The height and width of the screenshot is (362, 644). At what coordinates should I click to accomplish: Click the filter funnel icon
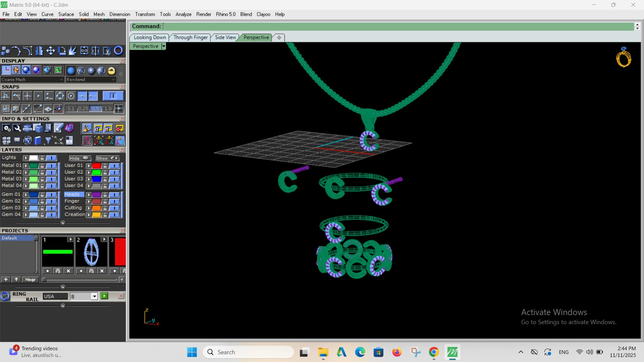tap(48, 140)
